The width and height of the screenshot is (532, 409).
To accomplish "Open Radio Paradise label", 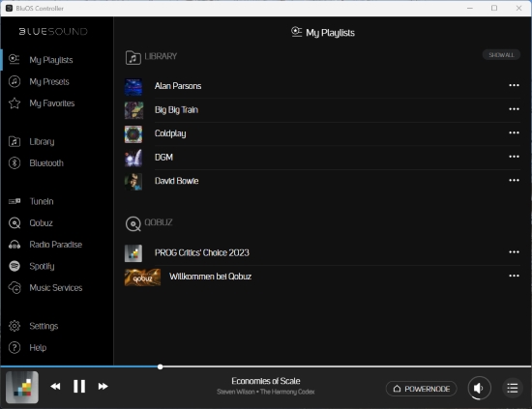I will 56,245.
